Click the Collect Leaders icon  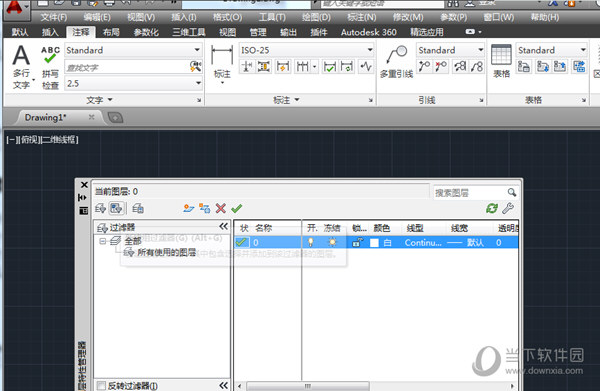point(477,67)
